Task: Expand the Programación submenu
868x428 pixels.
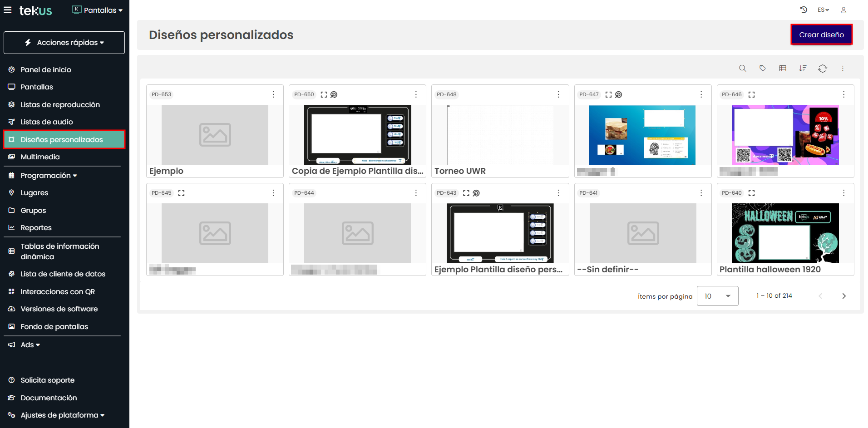Action: (x=49, y=175)
